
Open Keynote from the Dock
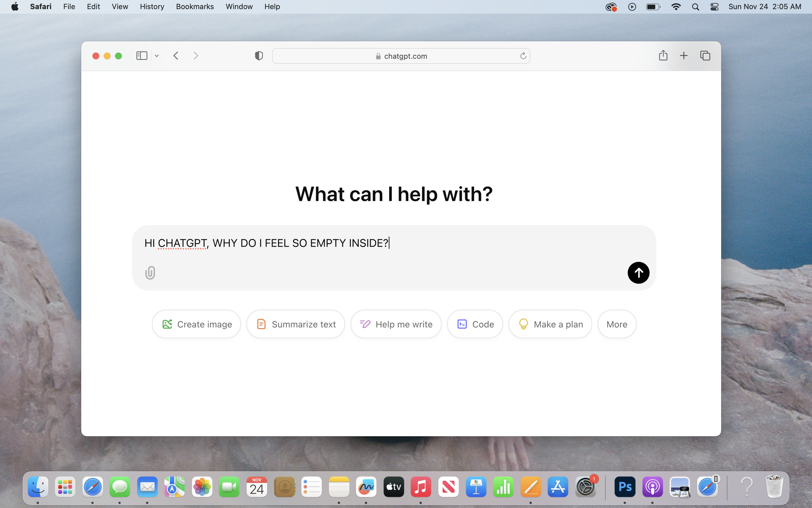tap(476, 486)
